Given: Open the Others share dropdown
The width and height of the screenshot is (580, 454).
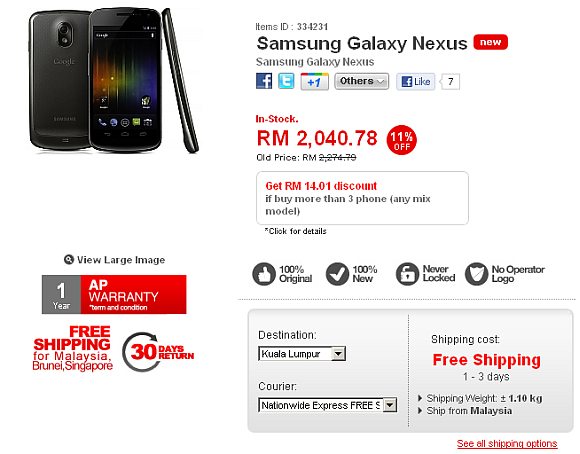Looking at the screenshot, I should [x=361, y=81].
